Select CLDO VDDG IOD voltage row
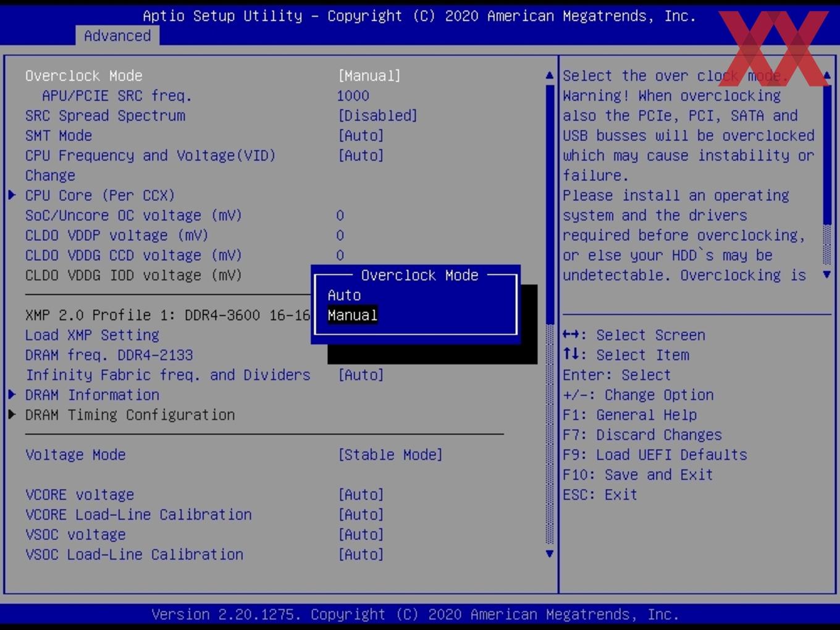Viewport: 840px width, 630px height. (x=133, y=275)
